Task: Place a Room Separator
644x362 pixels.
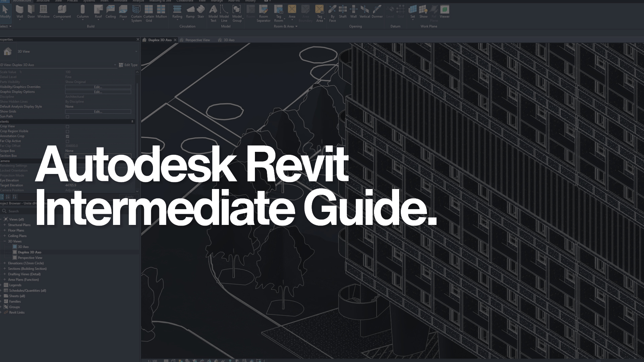Action: click(264, 14)
